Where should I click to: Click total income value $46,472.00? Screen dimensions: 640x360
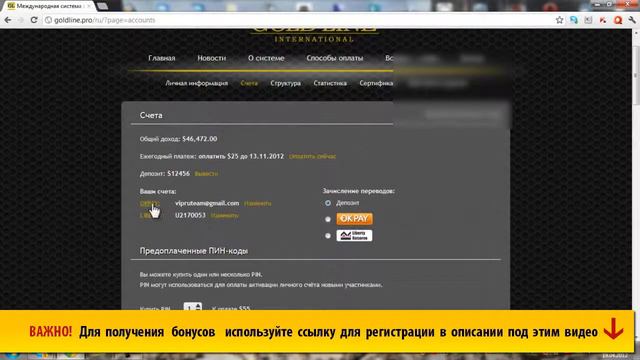(200, 139)
